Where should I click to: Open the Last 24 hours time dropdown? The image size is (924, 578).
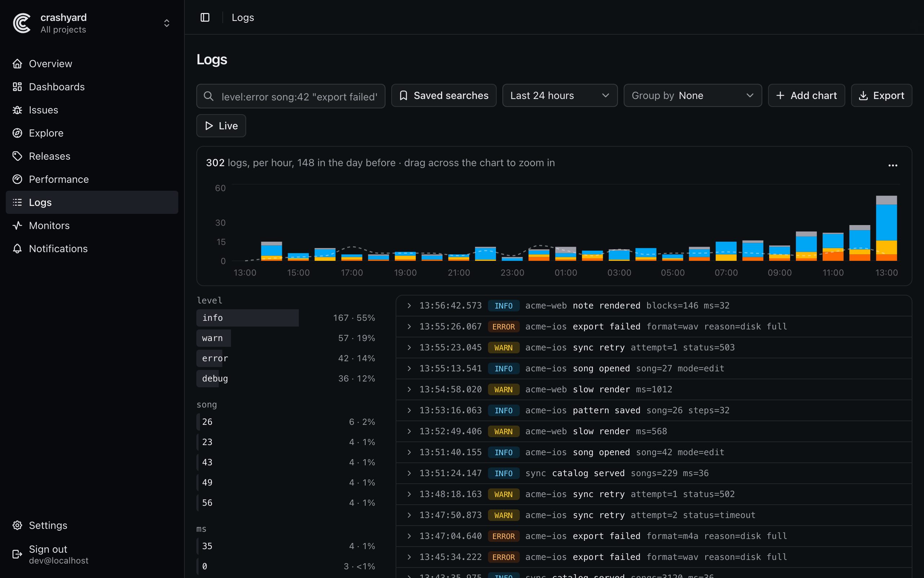point(560,96)
